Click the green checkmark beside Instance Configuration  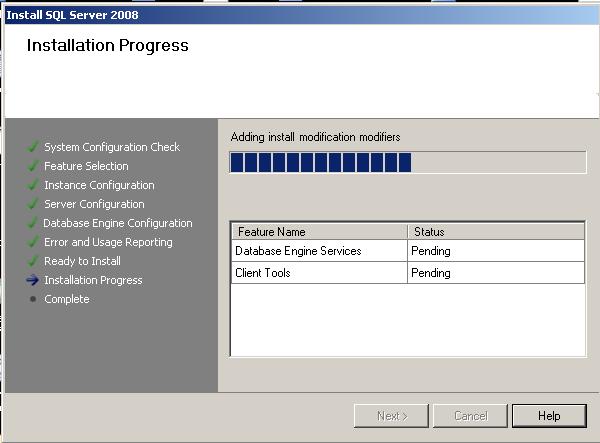[x=33, y=185]
